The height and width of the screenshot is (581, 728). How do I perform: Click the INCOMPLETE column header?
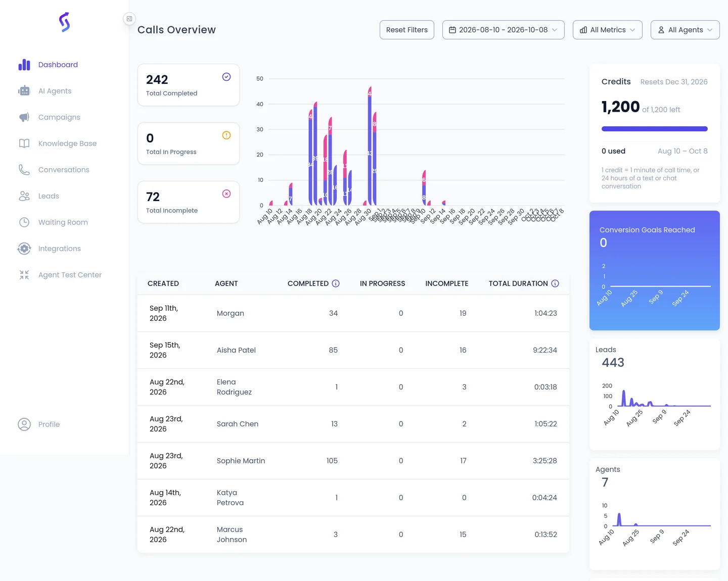[x=447, y=283]
